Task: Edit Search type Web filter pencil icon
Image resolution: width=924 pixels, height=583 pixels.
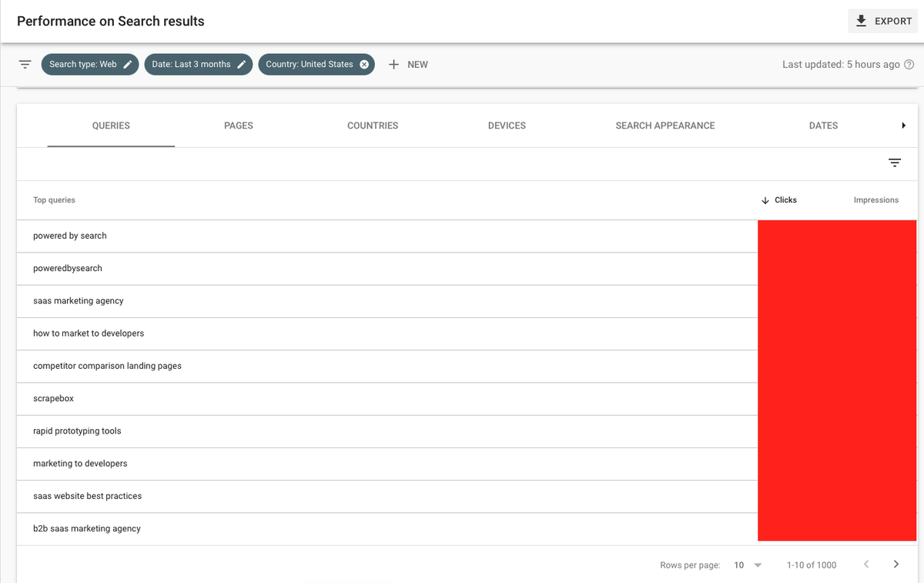Action: (x=128, y=65)
